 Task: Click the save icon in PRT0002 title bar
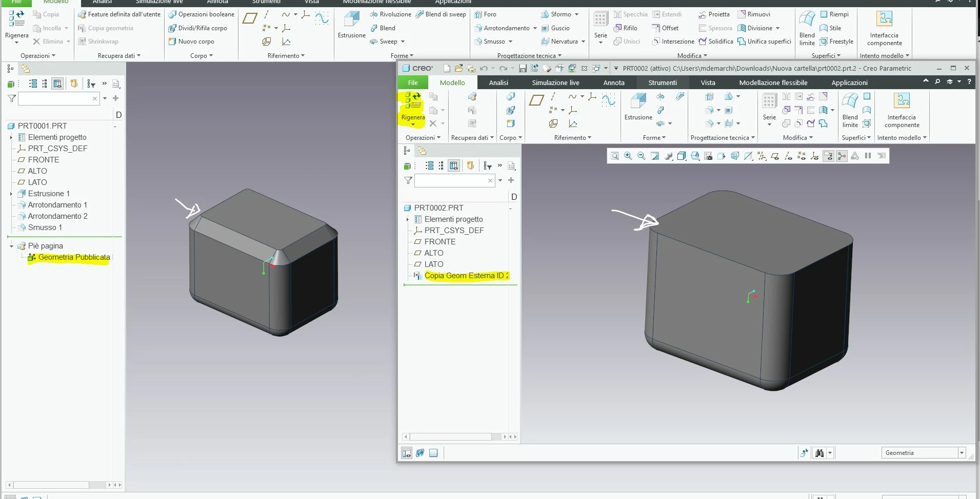pyautogui.click(x=523, y=68)
